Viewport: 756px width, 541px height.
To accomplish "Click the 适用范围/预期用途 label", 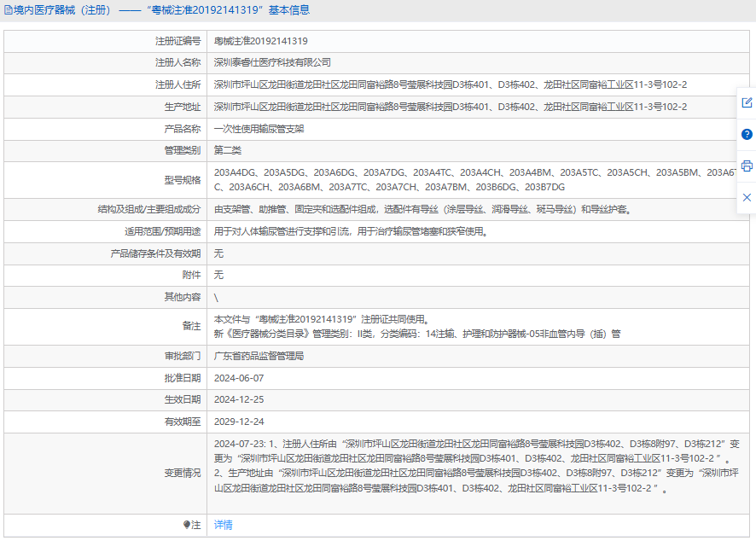I will [162, 231].
